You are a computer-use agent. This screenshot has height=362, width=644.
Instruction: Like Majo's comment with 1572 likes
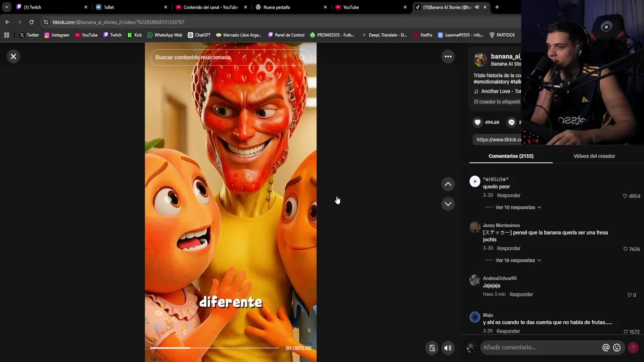point(625,332)
